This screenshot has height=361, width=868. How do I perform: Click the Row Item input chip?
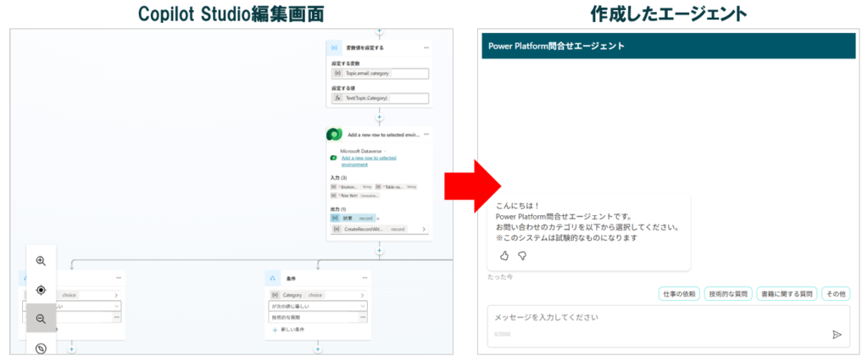[355, 196]
